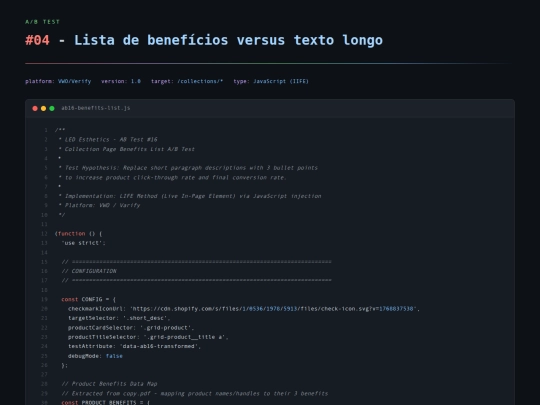Click the '(function () {' code line
The image size is (540, 405).
[79, 233]
